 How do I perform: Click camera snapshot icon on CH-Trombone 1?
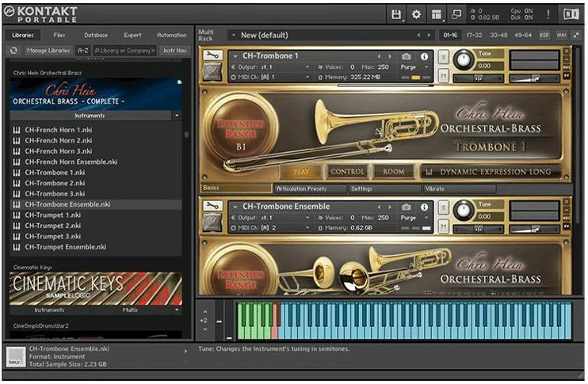(406, 56)
